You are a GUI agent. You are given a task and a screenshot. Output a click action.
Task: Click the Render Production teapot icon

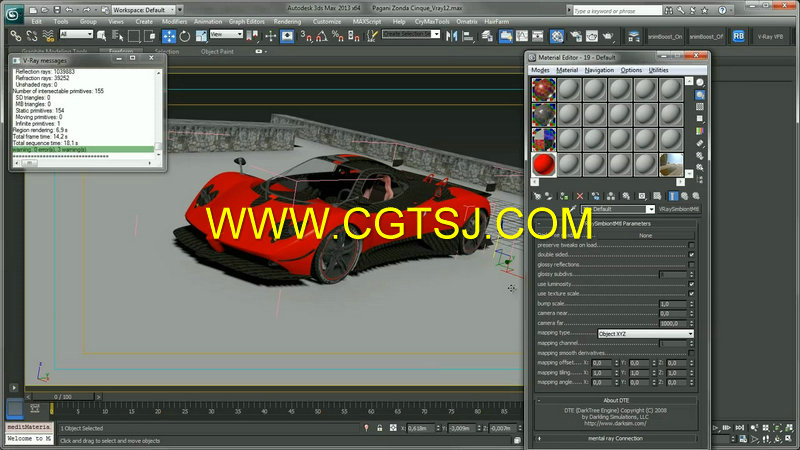(x=608, y=36)
